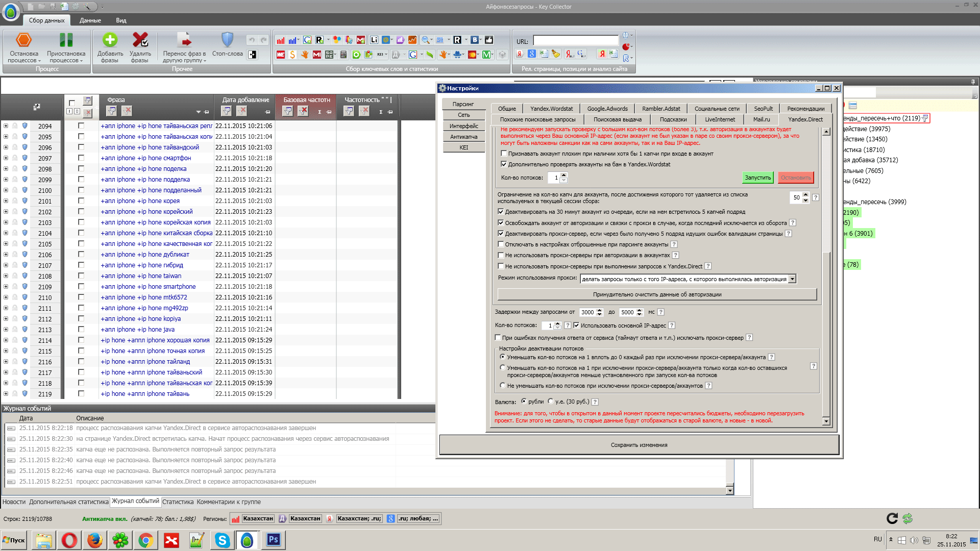Click the Приостановка процессов pause icon

[66, 40]
